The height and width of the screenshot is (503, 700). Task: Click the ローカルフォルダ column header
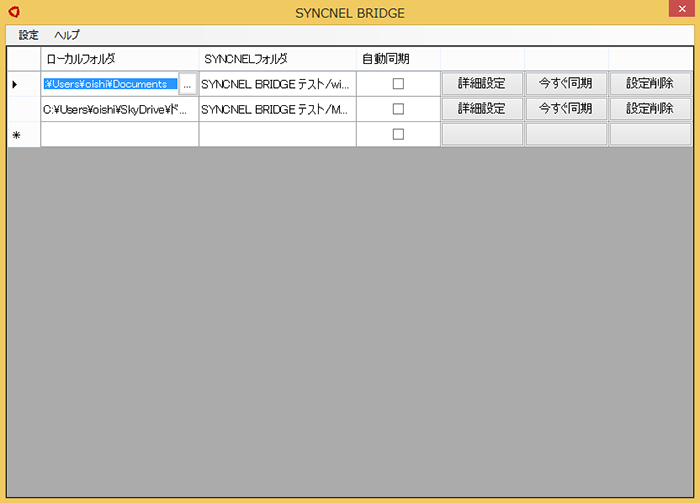click(x=120, y=59)
